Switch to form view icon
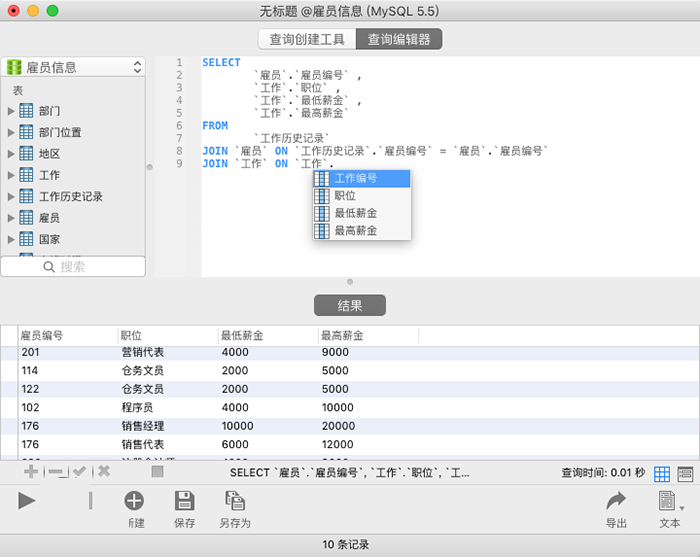Viewport: 700px width, 557px height. (x=685, y=474)
